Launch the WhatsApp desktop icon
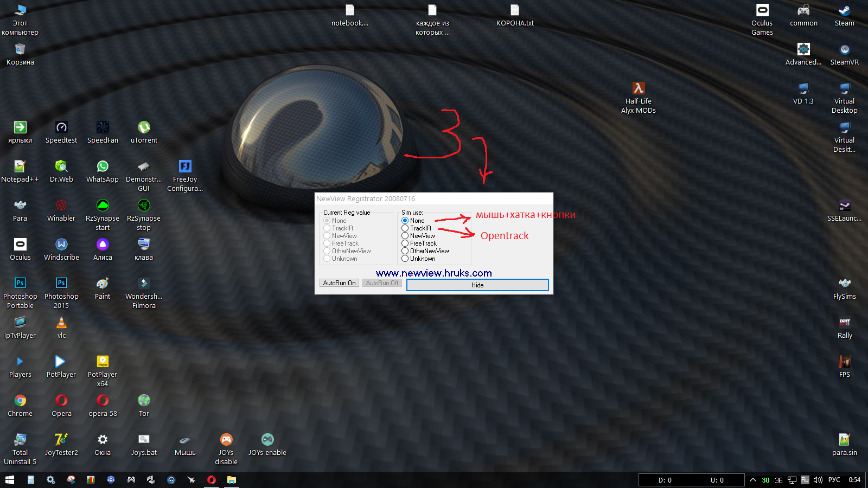 [x=103, y=172]
